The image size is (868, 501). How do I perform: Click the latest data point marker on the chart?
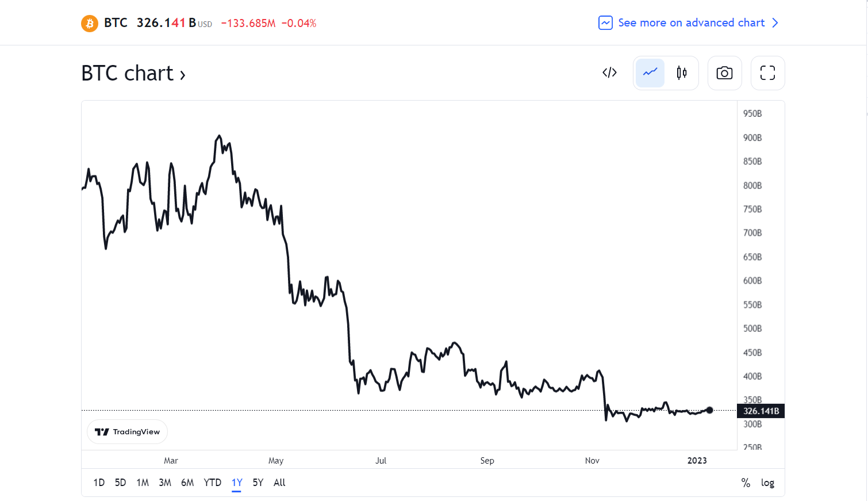pyautogui.click(x=709, y=410)
